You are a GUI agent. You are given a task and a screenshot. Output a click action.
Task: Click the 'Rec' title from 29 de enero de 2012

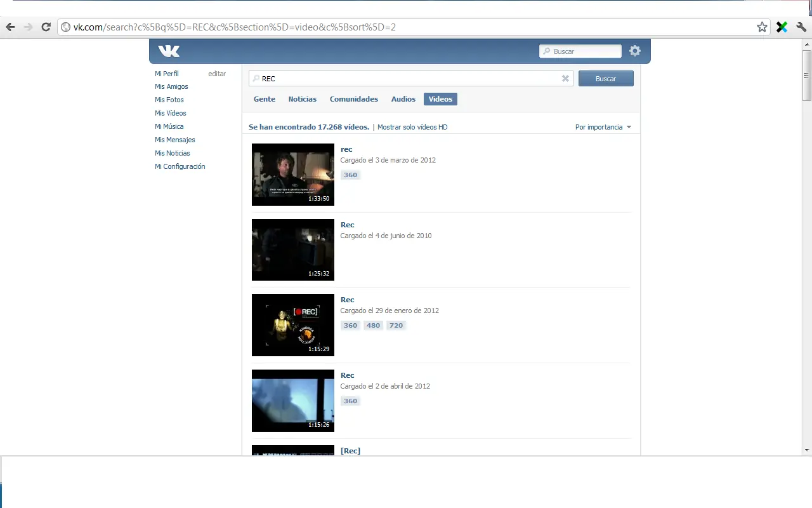point(348,300)
